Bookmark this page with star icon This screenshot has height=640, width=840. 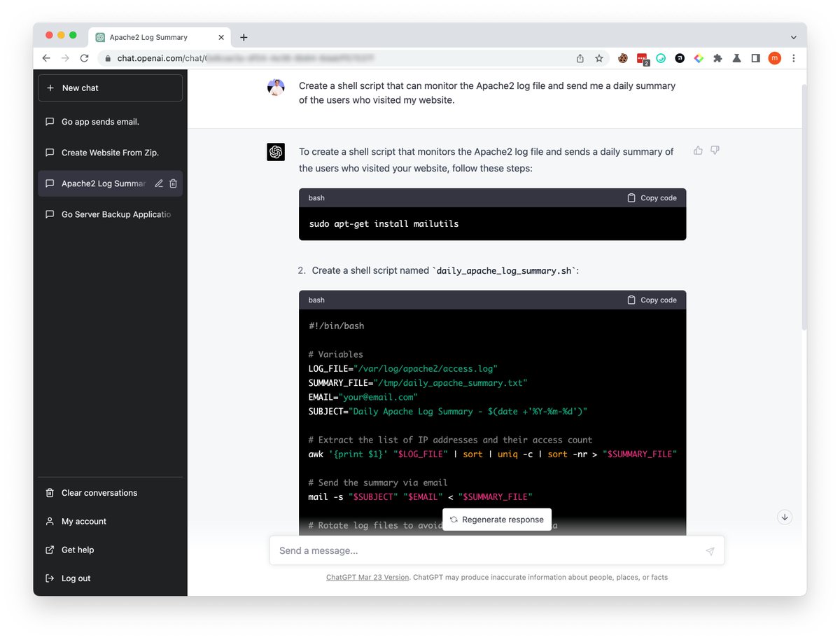(x=599, y=59)
